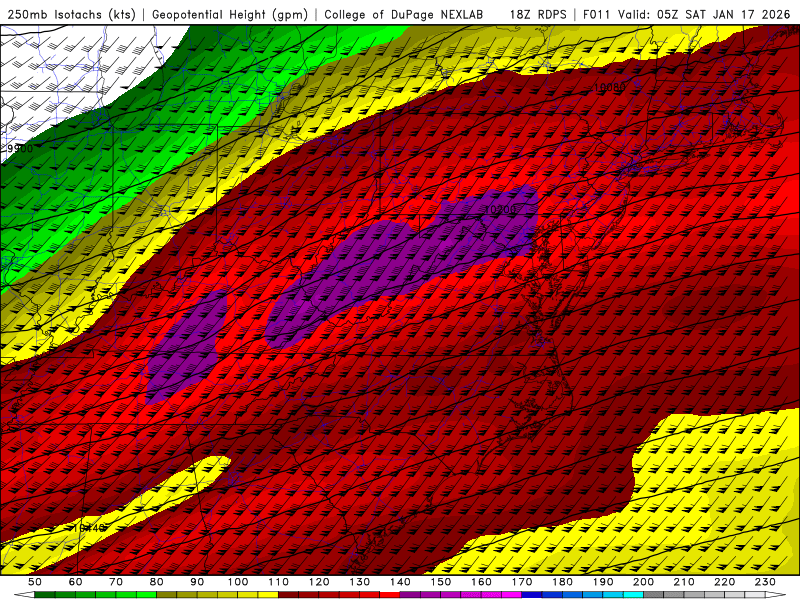
Task: Click the 110 value on the color scale
Action: (278, 582)
